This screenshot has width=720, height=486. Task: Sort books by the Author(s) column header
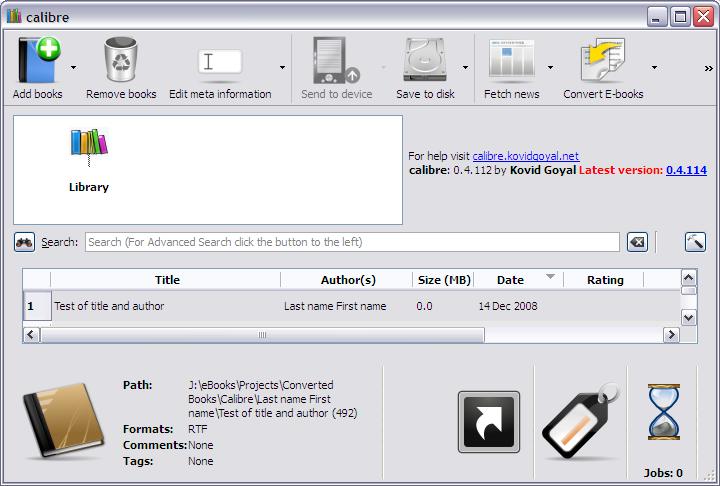(347, 280)
